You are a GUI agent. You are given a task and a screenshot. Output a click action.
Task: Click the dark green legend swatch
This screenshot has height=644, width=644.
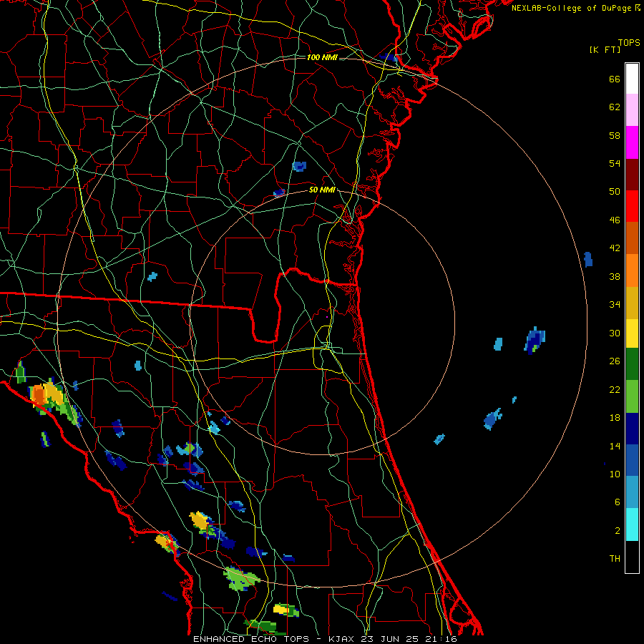point(632,364)
